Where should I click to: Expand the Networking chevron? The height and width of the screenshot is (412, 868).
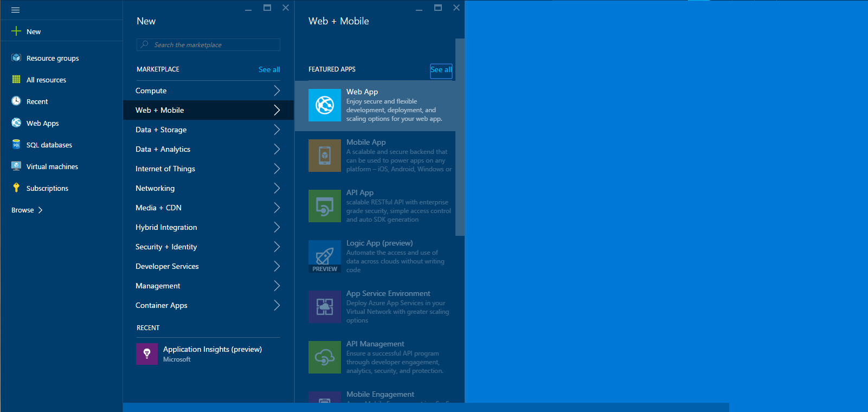[x=277, y=188]
